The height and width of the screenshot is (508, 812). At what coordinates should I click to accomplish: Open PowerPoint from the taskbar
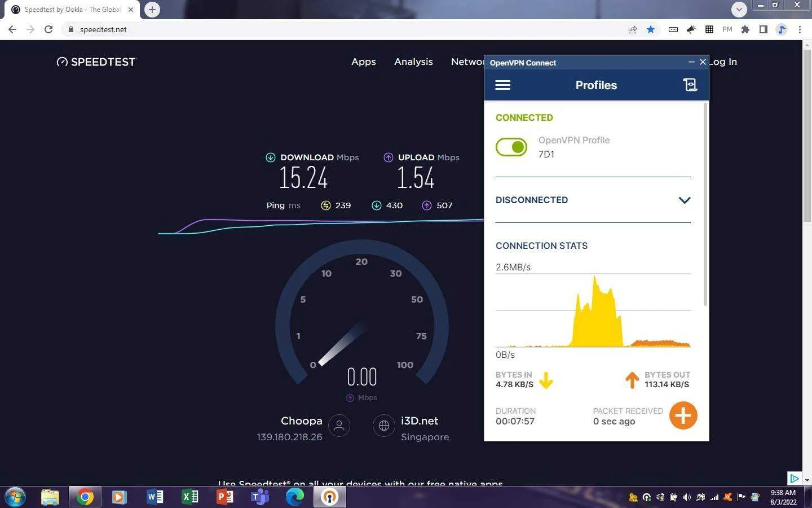[x=225, y=497]
